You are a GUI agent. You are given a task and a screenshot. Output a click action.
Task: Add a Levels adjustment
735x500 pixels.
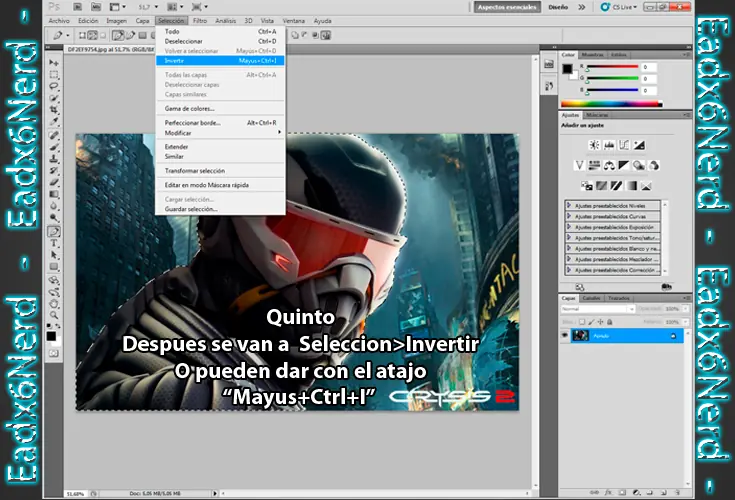[x=609, y=145]
